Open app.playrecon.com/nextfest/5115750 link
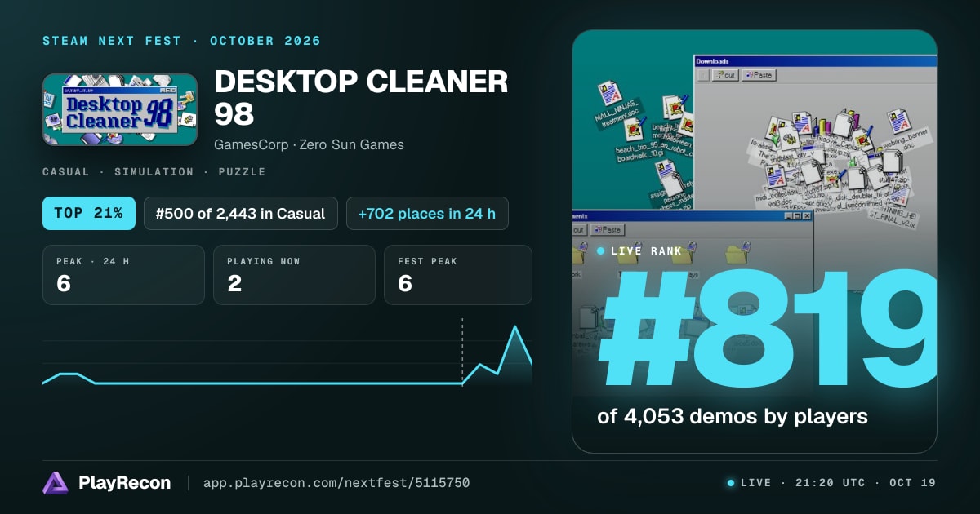Viewport: 980px width, 514px height. click(x=336, y=483)
